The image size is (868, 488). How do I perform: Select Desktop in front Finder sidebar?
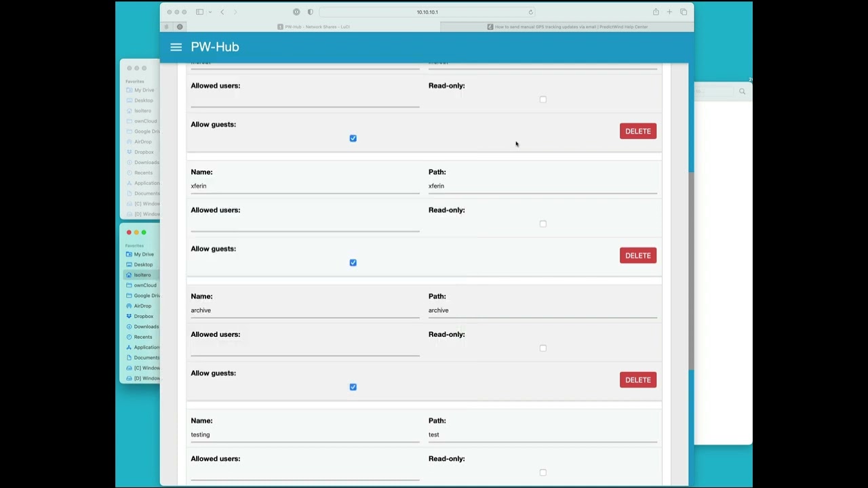pos(142,264)
